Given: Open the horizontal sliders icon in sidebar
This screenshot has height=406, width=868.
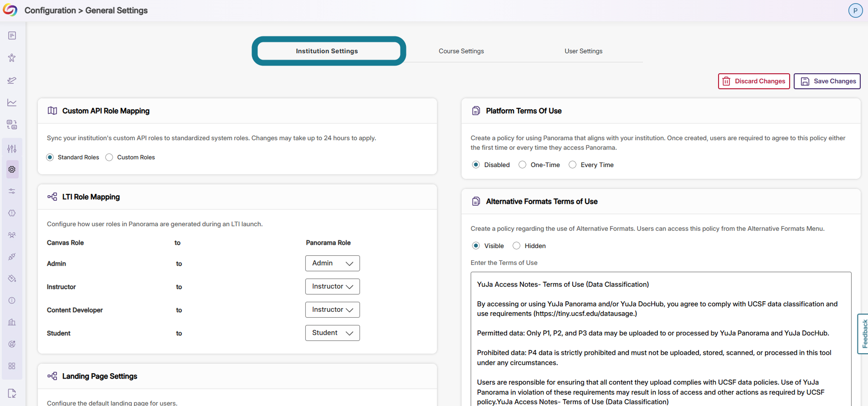Looking at the screenshot, I should coord(12,191).
